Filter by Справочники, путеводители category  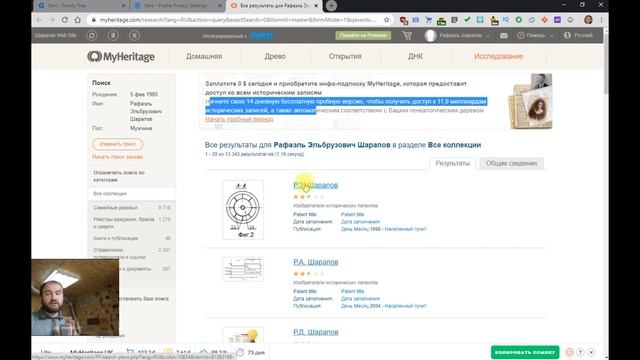131,253
